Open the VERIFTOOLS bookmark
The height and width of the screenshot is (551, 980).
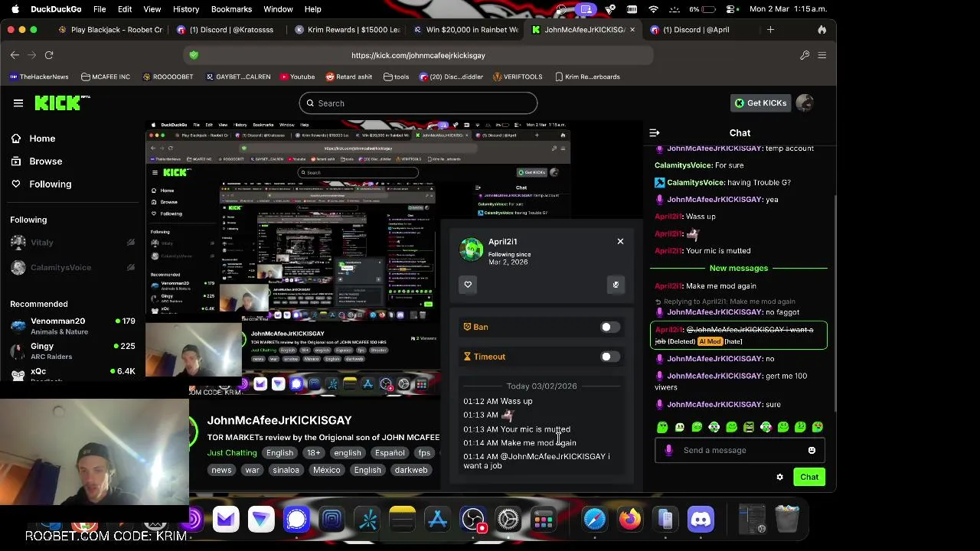518,77
